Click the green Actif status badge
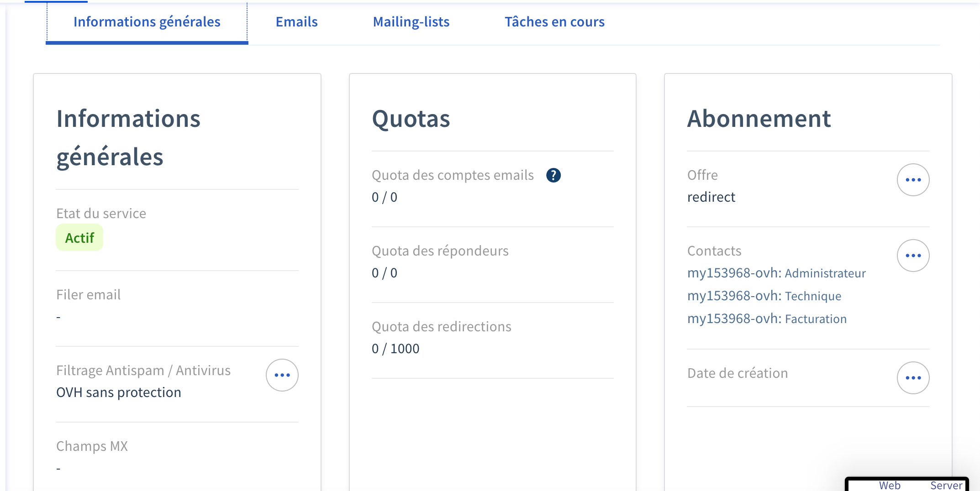 79,238
